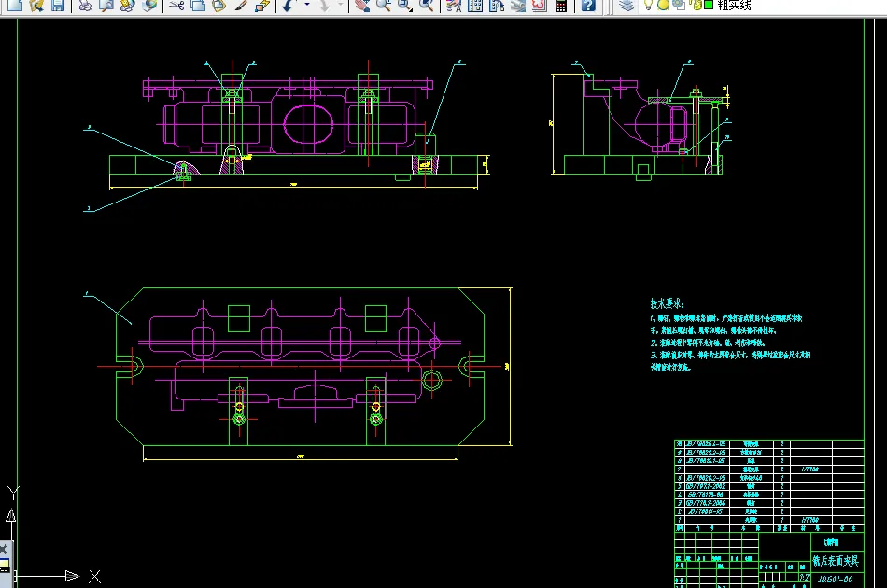Select the large oval hole in front view
The height and width of the screenshot is (588, 887).
pyautogui.click(x=308, y=124)
